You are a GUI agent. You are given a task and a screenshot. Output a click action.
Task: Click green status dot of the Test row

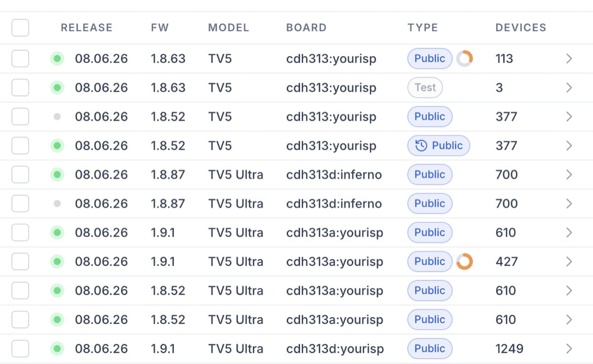(x=57, y=88)
